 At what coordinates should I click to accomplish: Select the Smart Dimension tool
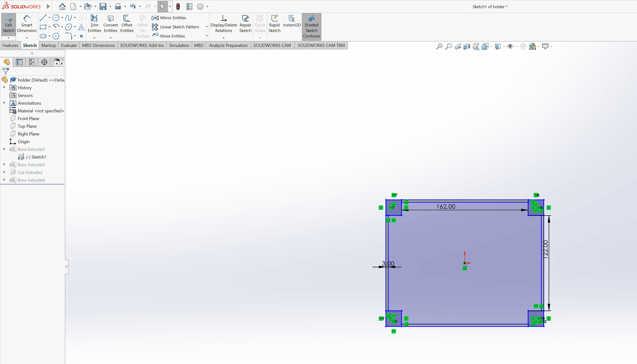pos(27,24)
